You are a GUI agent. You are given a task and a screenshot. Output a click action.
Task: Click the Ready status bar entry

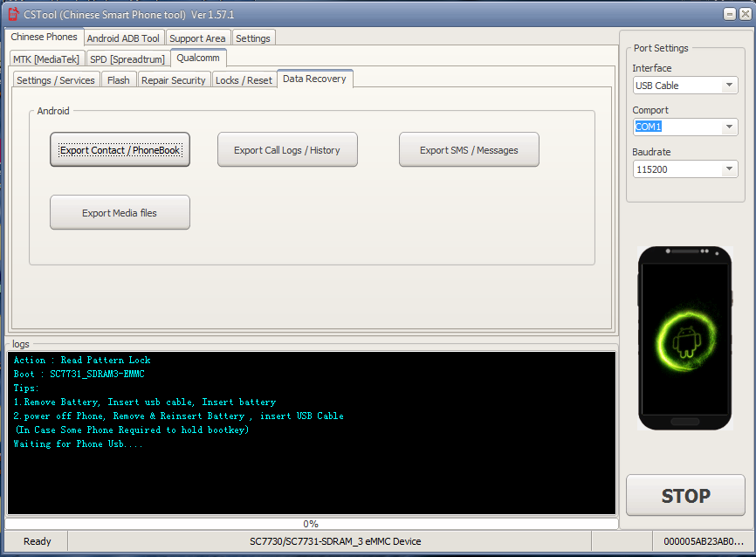click(x=38, y=541)
